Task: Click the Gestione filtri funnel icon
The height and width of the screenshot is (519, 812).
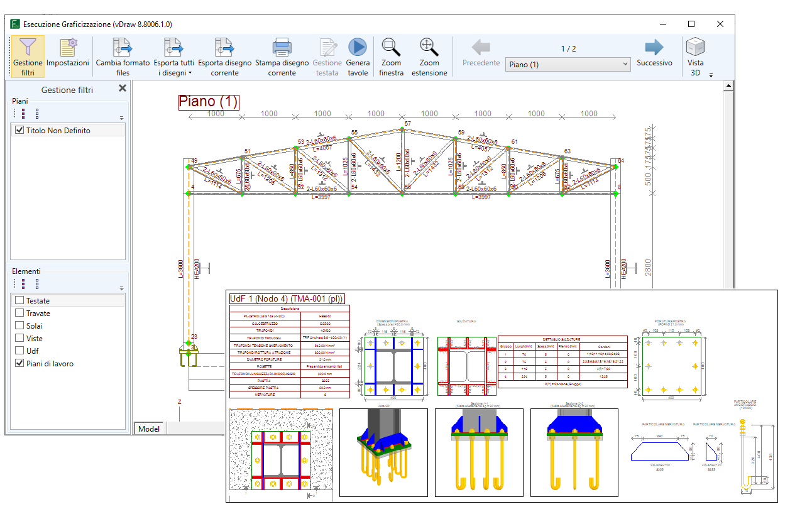Action: [x=28, y=47]
